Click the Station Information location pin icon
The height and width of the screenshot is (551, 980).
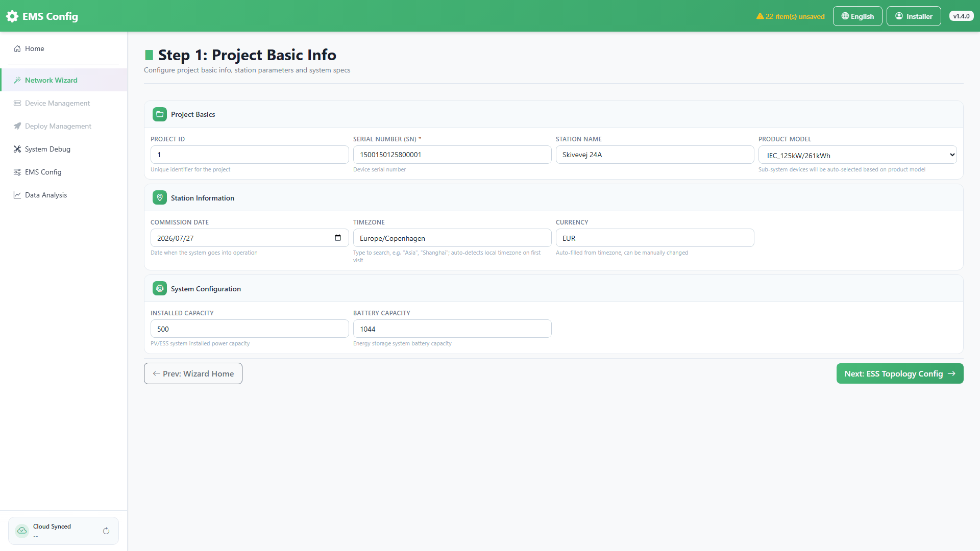160,198
